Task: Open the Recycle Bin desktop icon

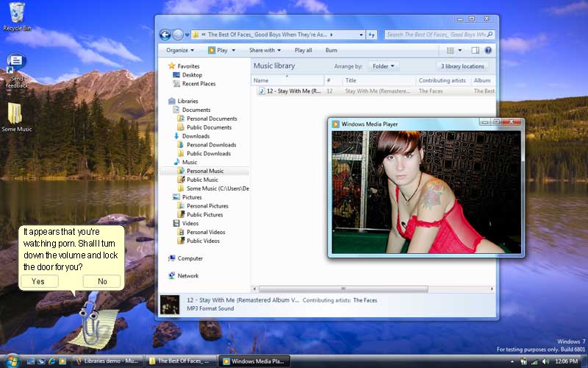Action: 16,13
